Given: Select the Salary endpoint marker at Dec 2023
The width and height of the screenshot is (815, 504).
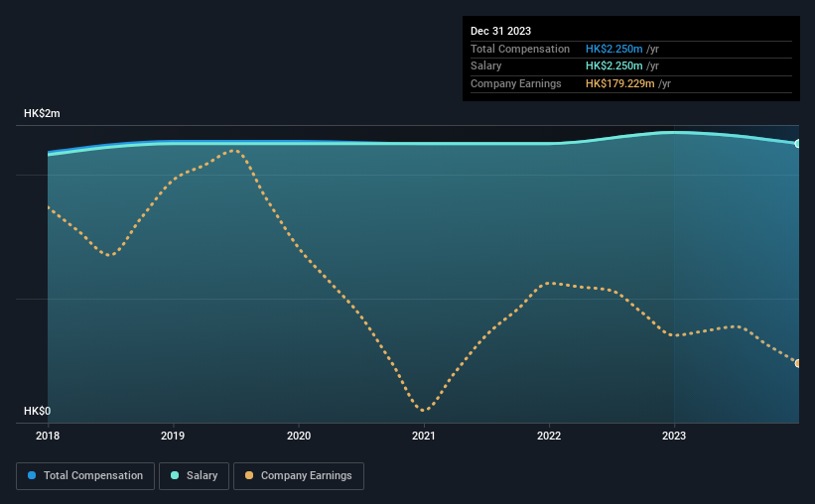Looking at the screenshot, I should click(798, 144).
